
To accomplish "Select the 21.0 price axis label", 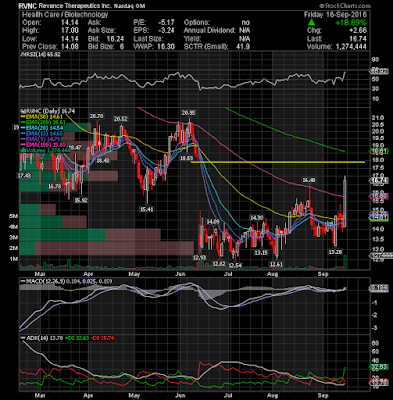I will (377, 118).
